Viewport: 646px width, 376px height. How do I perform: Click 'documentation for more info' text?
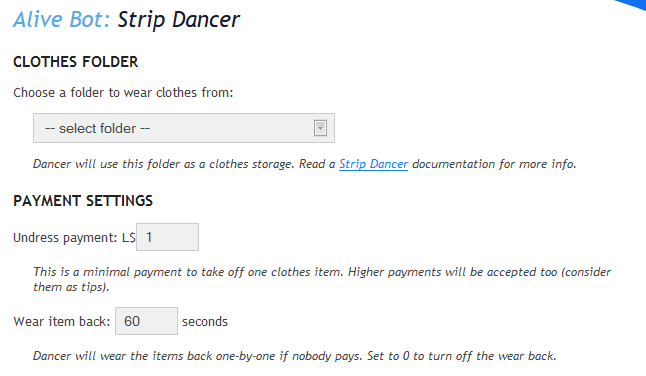[494, 164]
